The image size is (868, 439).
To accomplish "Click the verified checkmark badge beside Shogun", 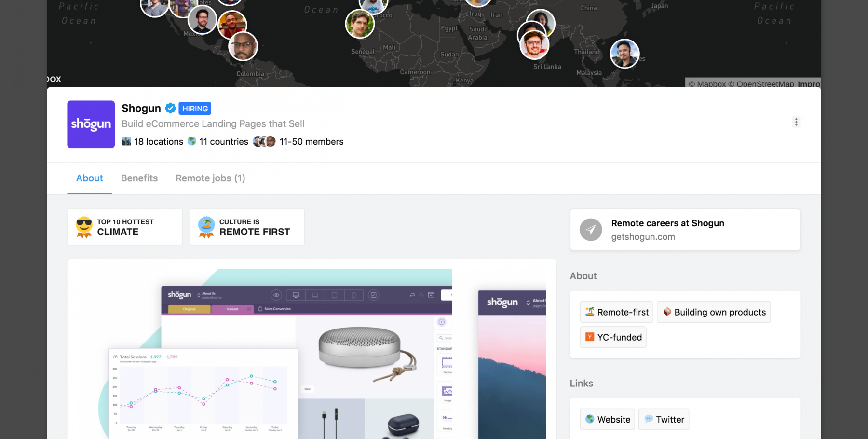I will (170, 108).
